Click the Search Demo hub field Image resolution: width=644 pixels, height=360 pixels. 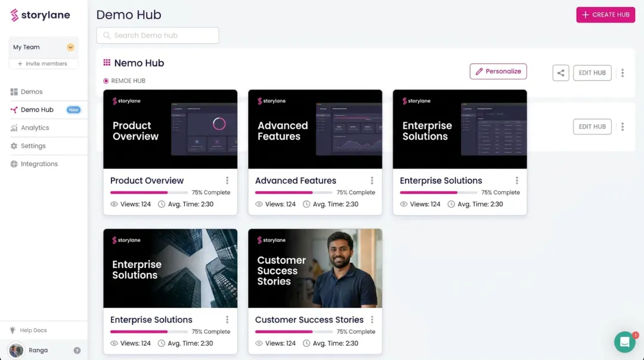pos(157,35)
